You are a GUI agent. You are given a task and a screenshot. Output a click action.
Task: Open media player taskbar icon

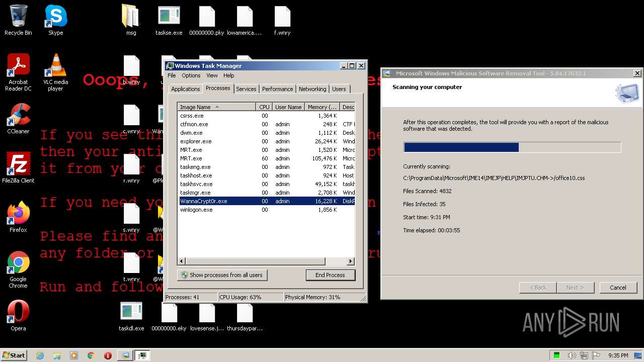(74, 355)
